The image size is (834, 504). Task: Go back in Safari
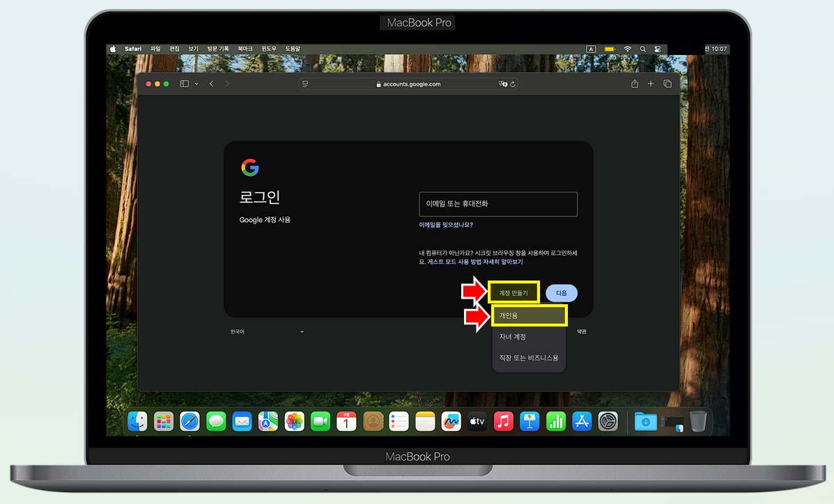(x=212, y=84)
